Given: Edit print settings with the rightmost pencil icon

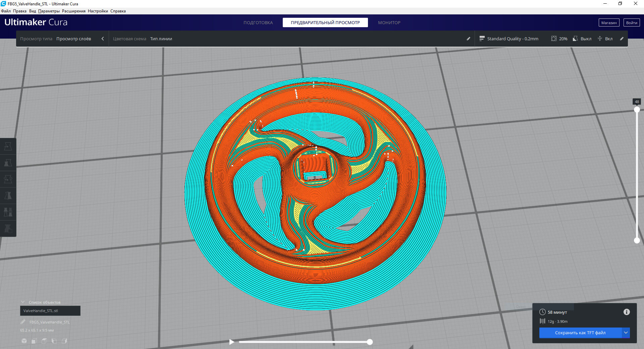Looking at the screenshot, I should [622, 39].
